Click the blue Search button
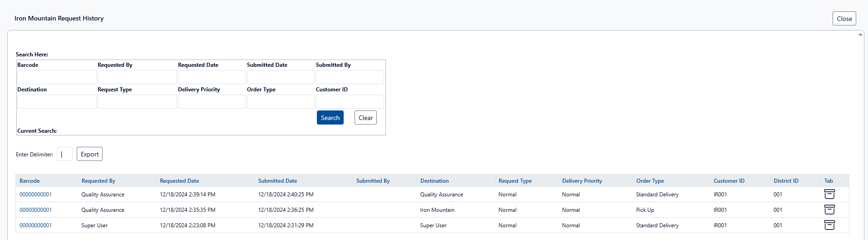Screen dimensions: 868x240 (x=330, y=118)
